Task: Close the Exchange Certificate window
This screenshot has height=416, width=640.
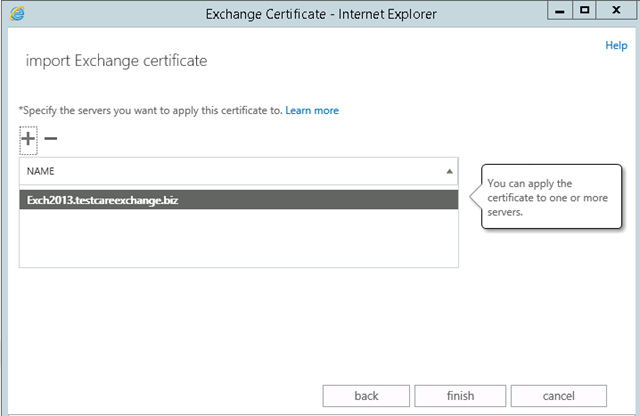Action: [616, 11]
